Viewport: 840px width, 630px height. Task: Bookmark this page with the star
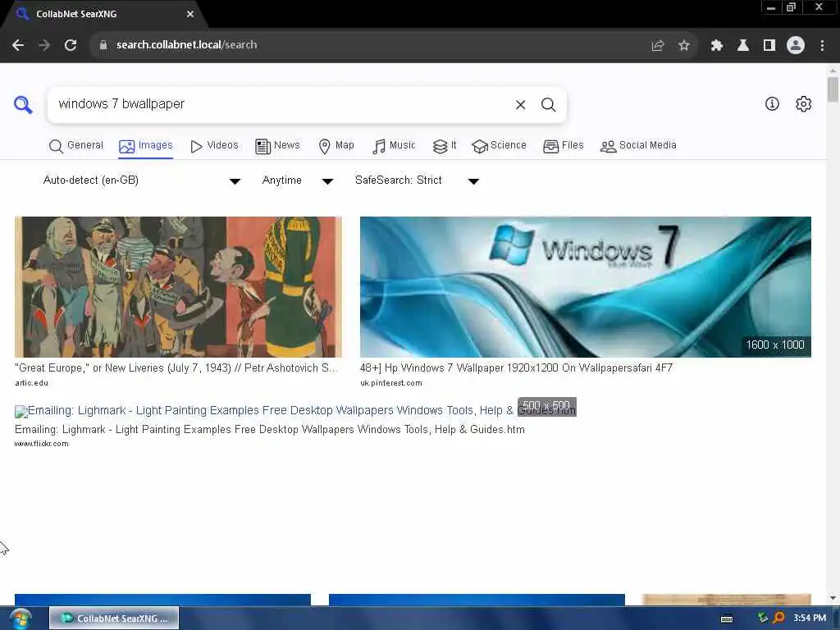click(x=683, y=46)
